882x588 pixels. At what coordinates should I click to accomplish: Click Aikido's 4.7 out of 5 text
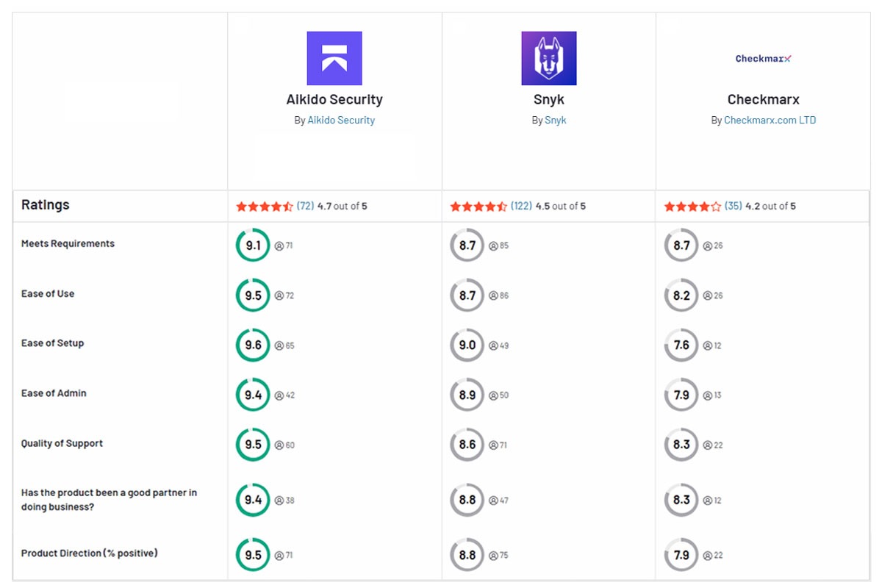[x=343, y=207]
